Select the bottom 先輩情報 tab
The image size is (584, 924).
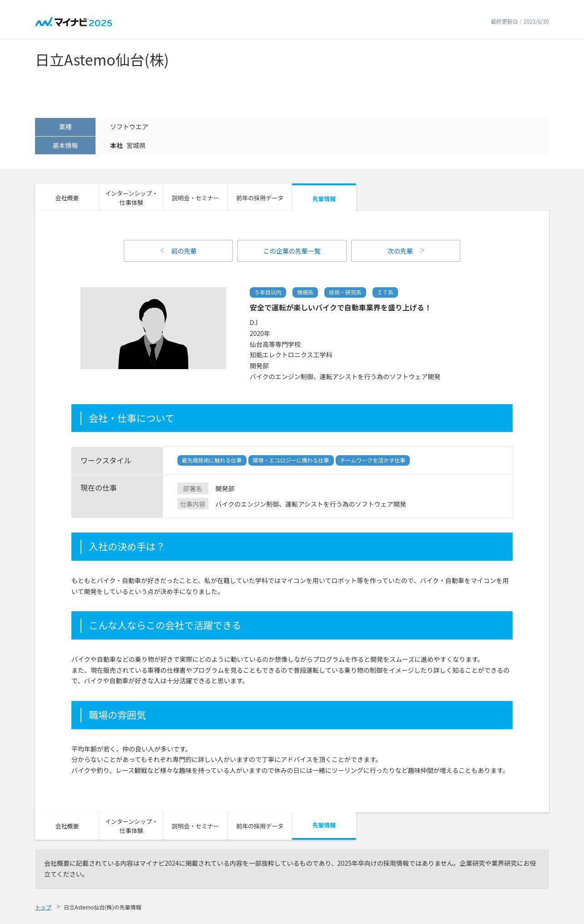coord(324,826)
